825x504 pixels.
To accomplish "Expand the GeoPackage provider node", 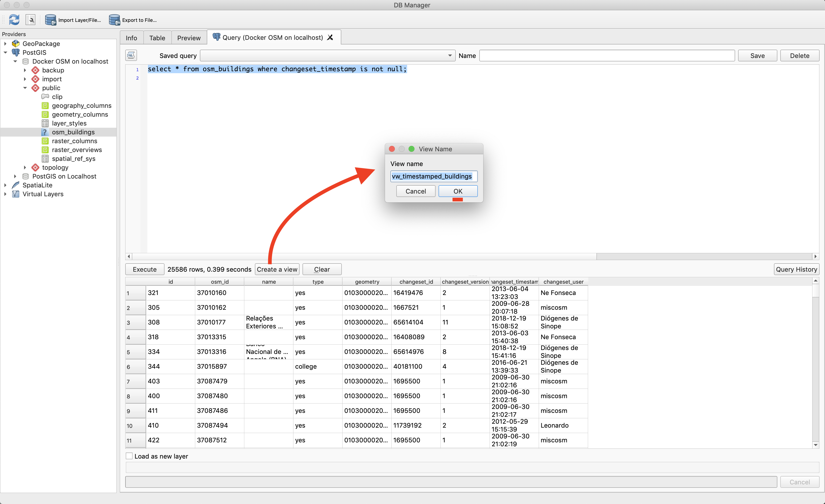I will pos(5,43).
